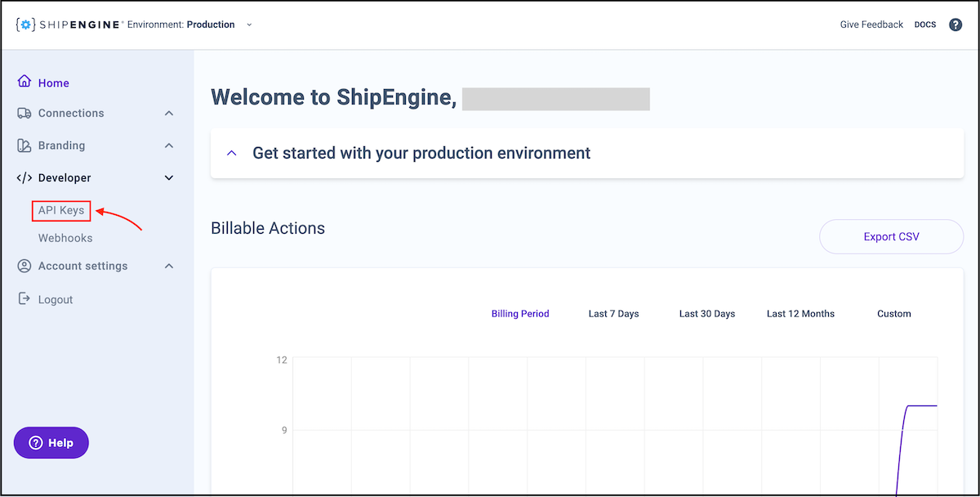Click the Branding palette icon
The image size is (980, 497).
pos(24,146)
